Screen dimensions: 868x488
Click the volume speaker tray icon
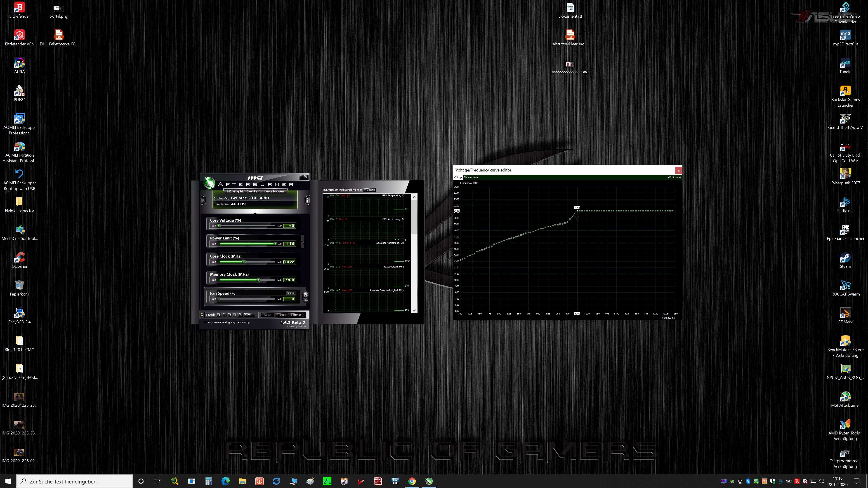pyautogui.click(x=821, y=481)
